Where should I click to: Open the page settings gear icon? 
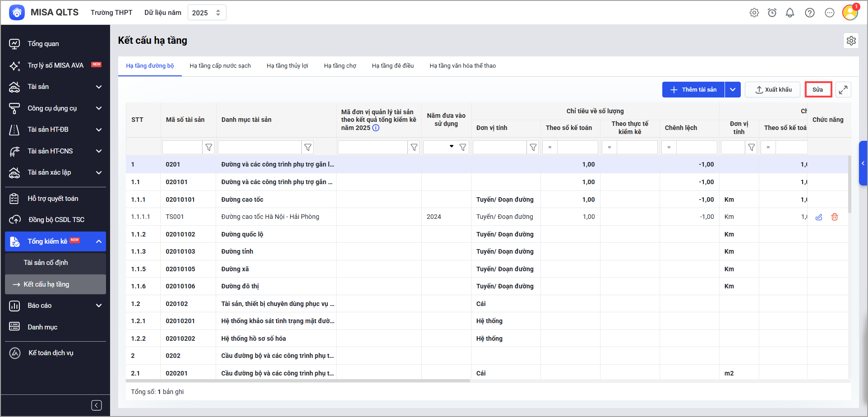click(x=851, y=41)
